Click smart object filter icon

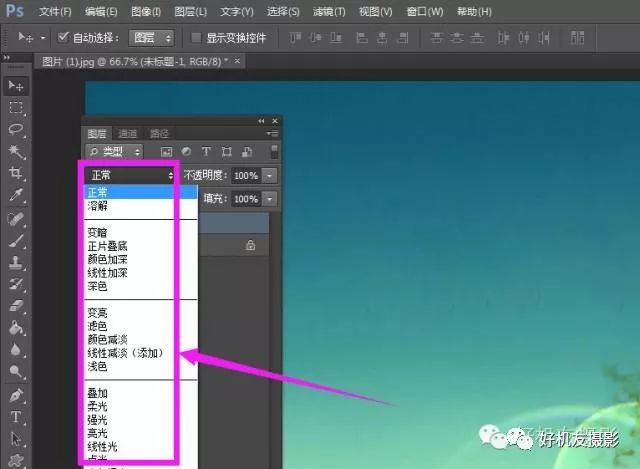pos(247,152)
